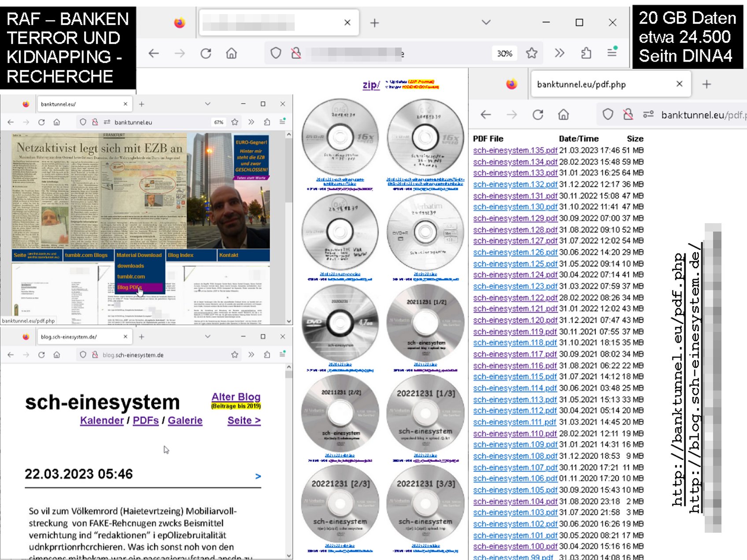Click permissions icon in pdf.php address bar
The image size is (747, 560).
(648, 115)
